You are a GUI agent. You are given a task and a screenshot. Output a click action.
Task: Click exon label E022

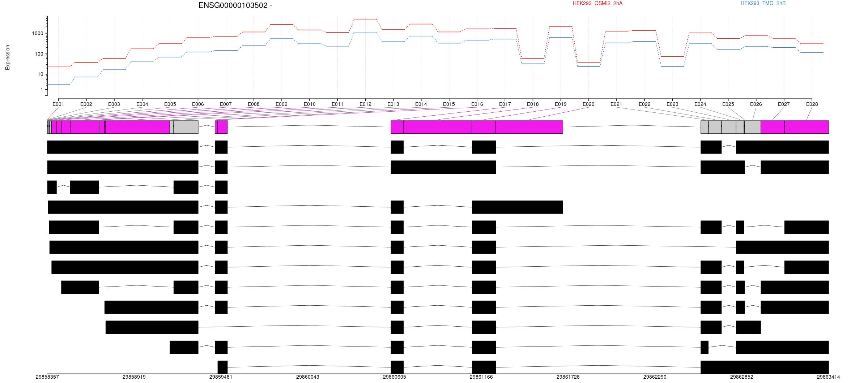pos(644,104)
